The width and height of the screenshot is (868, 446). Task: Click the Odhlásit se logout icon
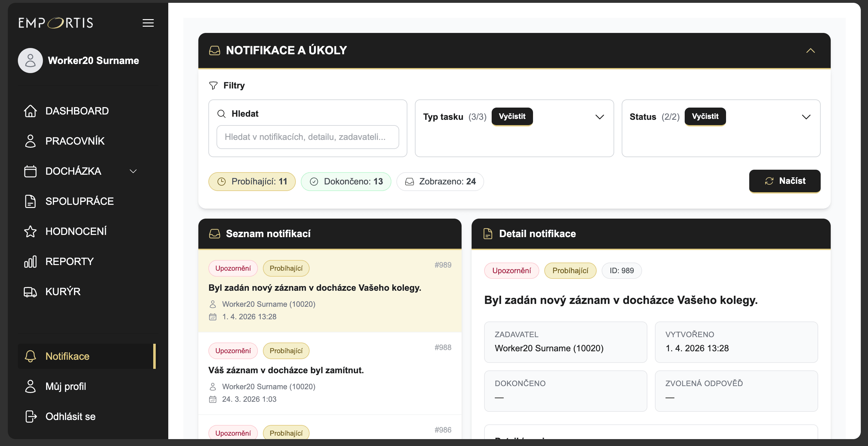point(31,416)
